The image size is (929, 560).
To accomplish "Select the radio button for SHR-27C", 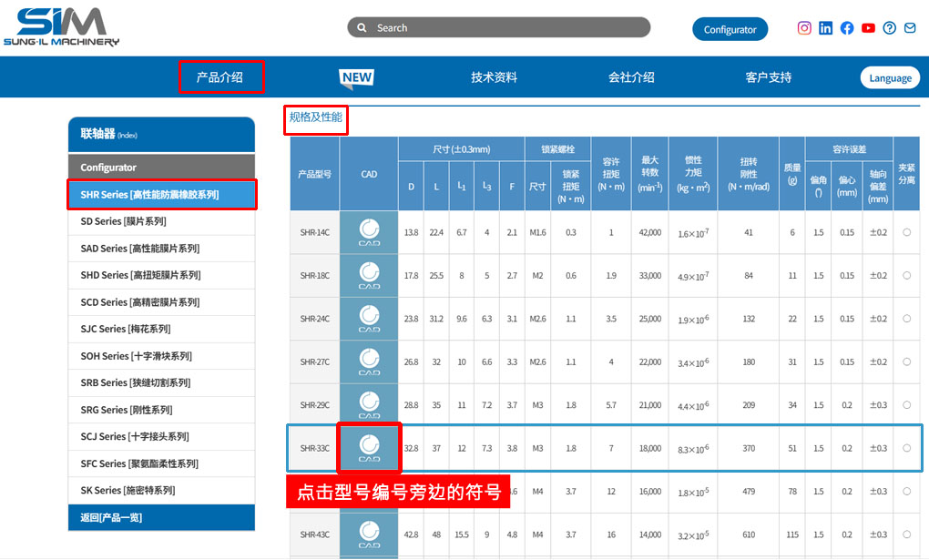I will pos(906,362).
